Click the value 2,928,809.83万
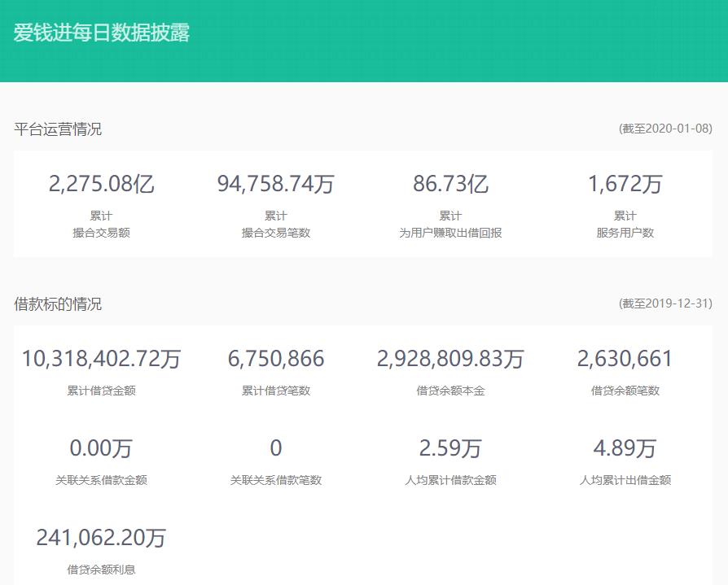 [450, 359]
